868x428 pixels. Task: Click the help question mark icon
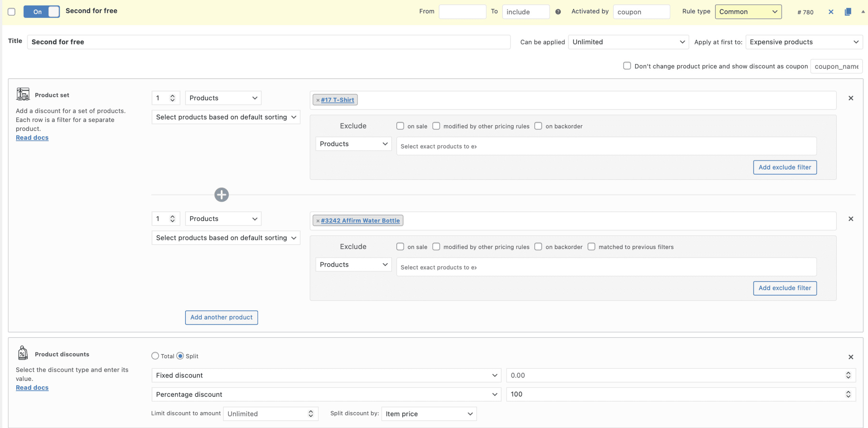pyautogui.click(x=558, y=12)
